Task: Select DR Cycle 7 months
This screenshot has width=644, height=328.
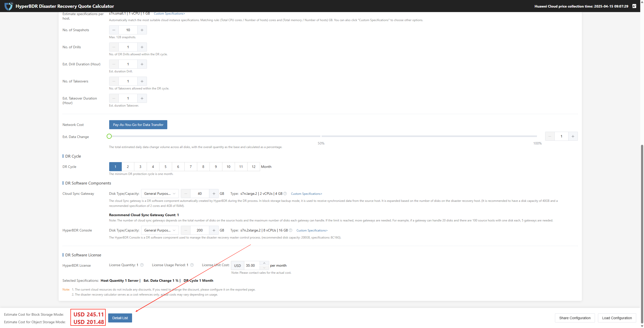Action: click(191, 167)
